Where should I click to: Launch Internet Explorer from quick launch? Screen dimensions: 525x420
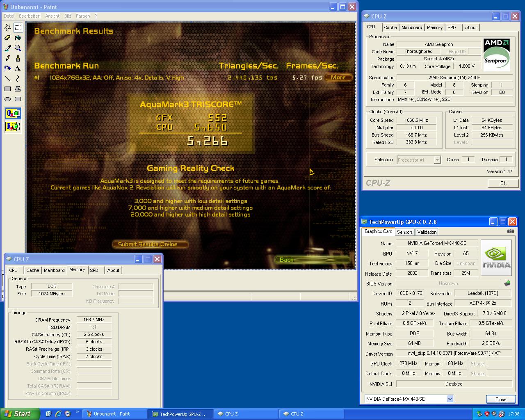58,414
